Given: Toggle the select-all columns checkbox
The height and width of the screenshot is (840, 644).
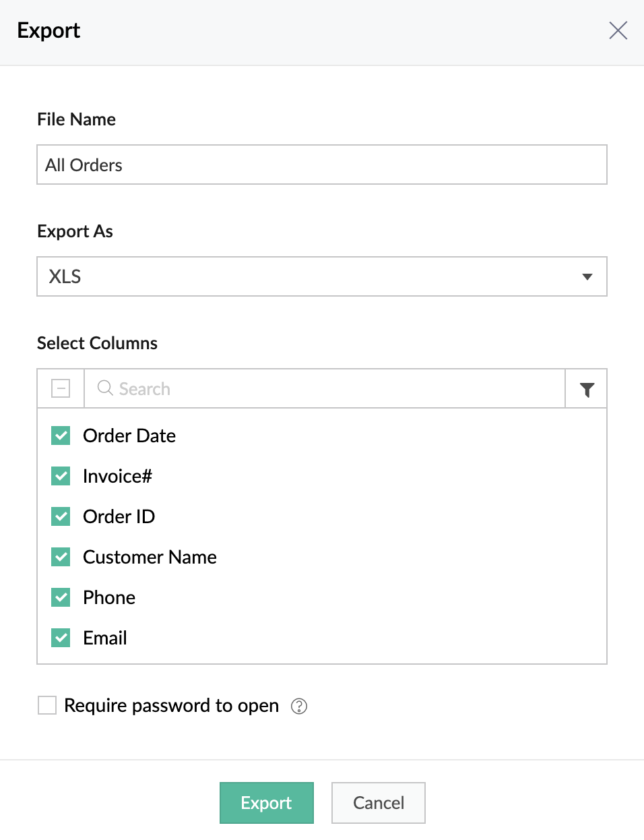Looking at the screenshot, I should (61, 388).
